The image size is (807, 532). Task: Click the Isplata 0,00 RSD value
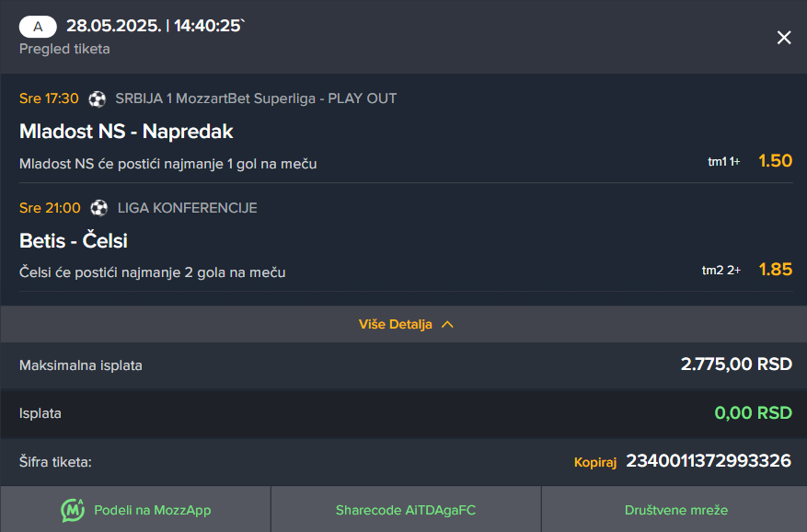pos(753,413)
